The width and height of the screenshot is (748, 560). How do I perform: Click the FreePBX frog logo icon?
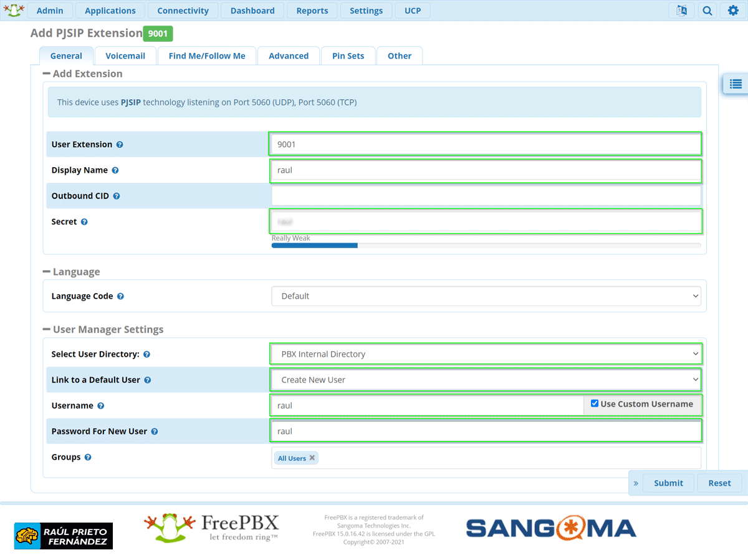pos(14,10)
